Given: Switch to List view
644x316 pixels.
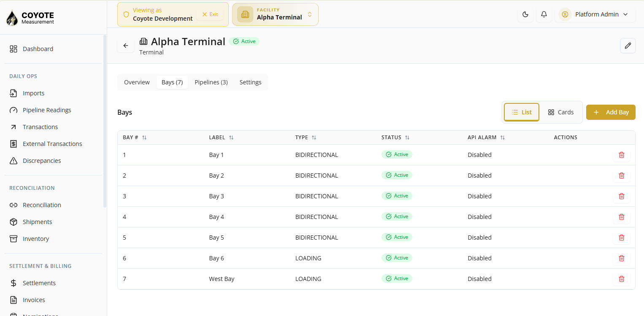Looking at the screenshot, I should [522, 112].
